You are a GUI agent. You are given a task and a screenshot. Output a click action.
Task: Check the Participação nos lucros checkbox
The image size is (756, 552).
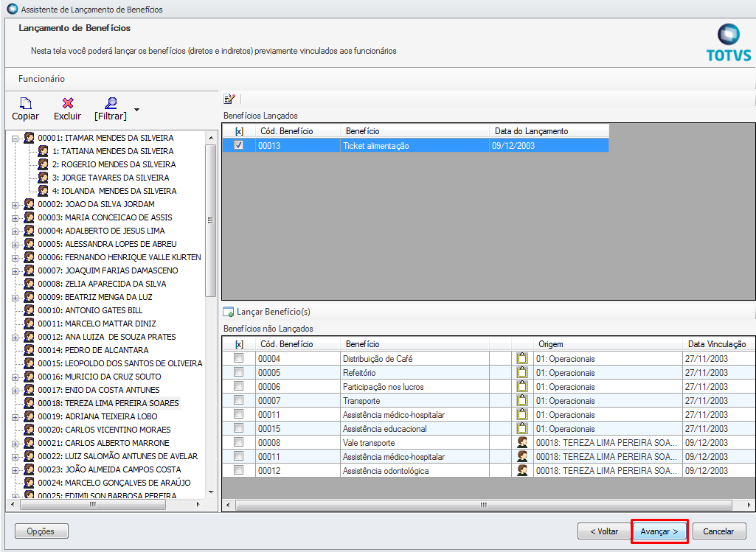239,386
